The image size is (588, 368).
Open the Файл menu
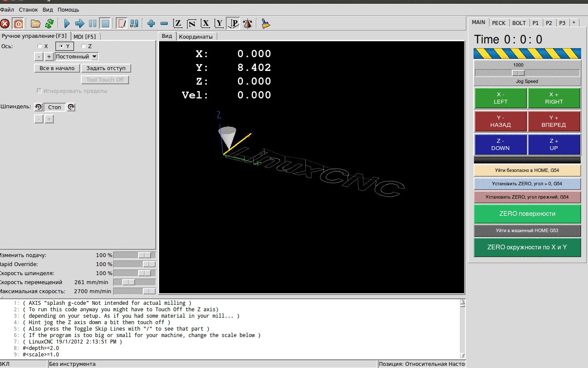[x=7, y=9]
